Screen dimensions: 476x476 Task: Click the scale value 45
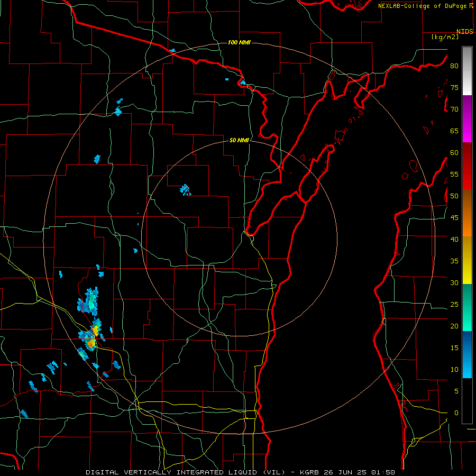pos(454,218)
